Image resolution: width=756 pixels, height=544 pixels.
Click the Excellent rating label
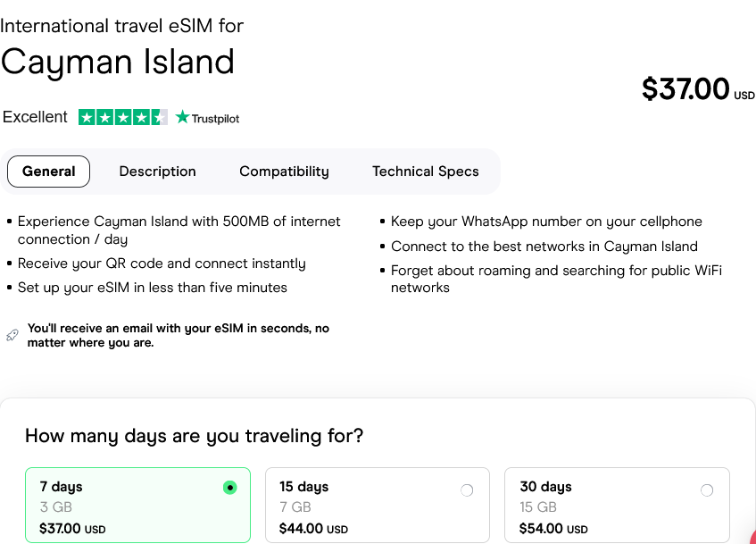[35, 117]
